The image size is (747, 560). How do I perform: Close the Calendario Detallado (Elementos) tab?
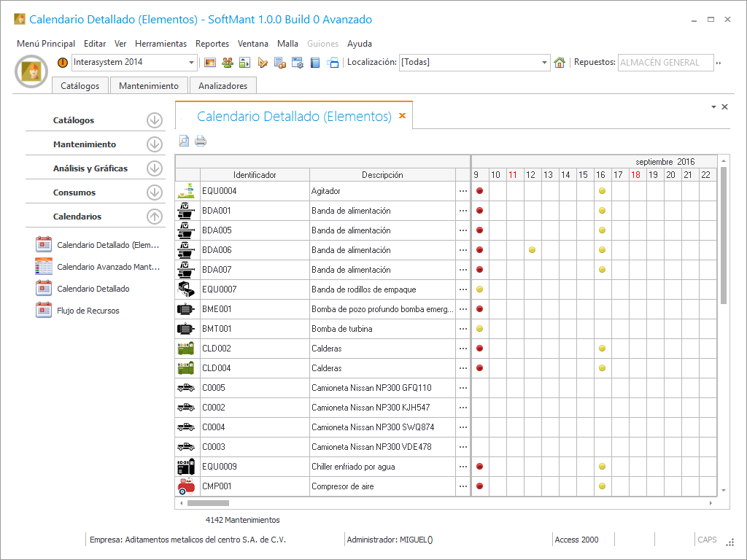pyautogui.click(x=402, y=116)
